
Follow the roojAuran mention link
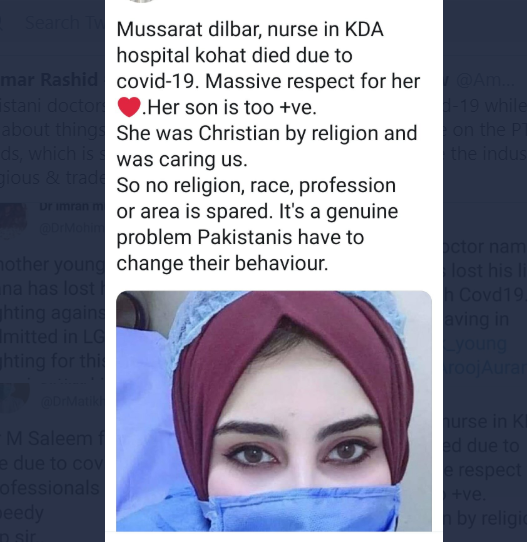485,368
